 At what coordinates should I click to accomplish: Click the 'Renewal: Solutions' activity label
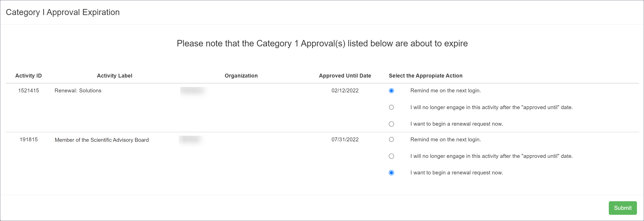coord(78,91)
